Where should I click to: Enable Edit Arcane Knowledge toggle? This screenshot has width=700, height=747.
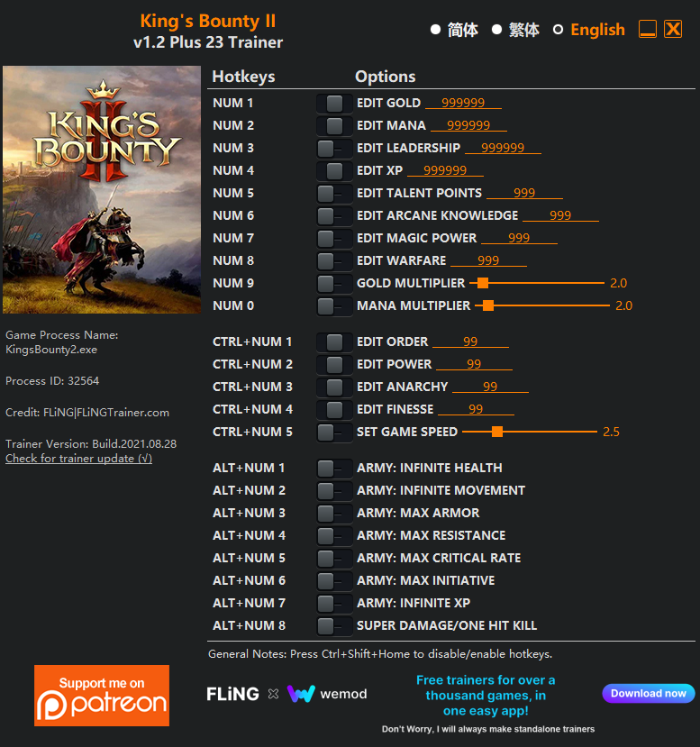pos(334,215)
